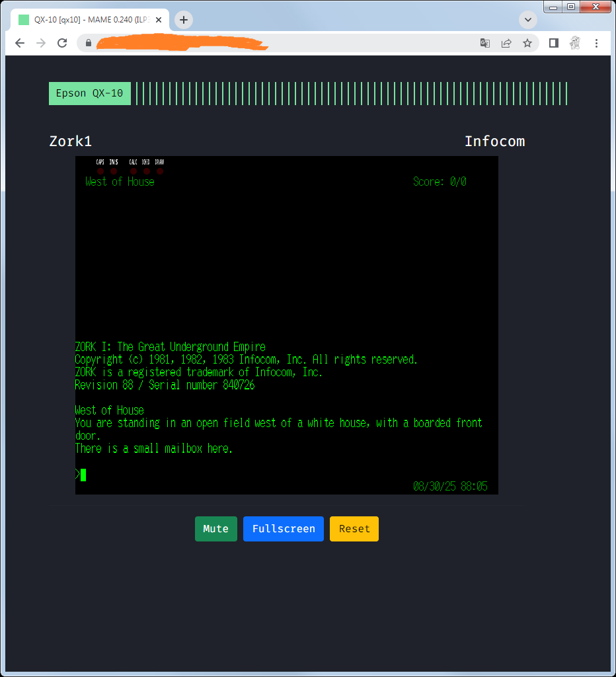Open the profile avatar menu
The width and height of the screenshot is (616, 677).
[x=574, y=43]
